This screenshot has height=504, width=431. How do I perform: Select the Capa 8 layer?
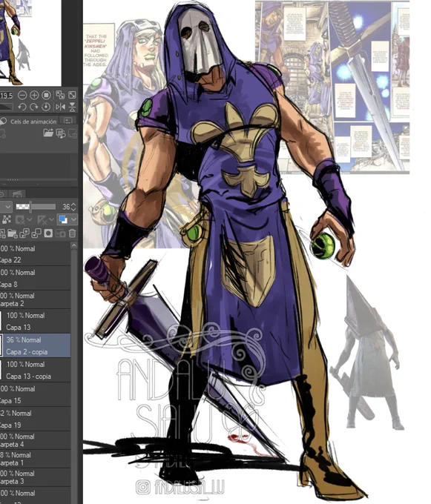[x=35, y=279]
